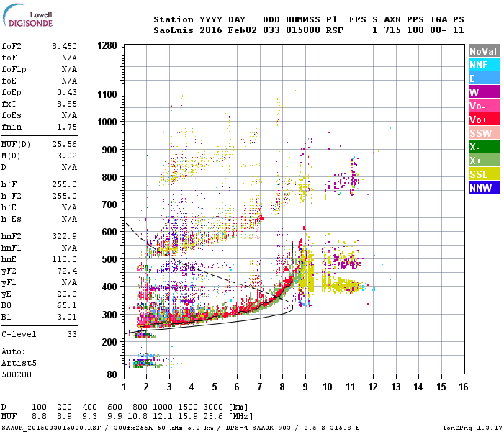Viewport: 504px width, 432px height.
Task: Click the fmin value 1.75
Action: (x=67, y=127)
